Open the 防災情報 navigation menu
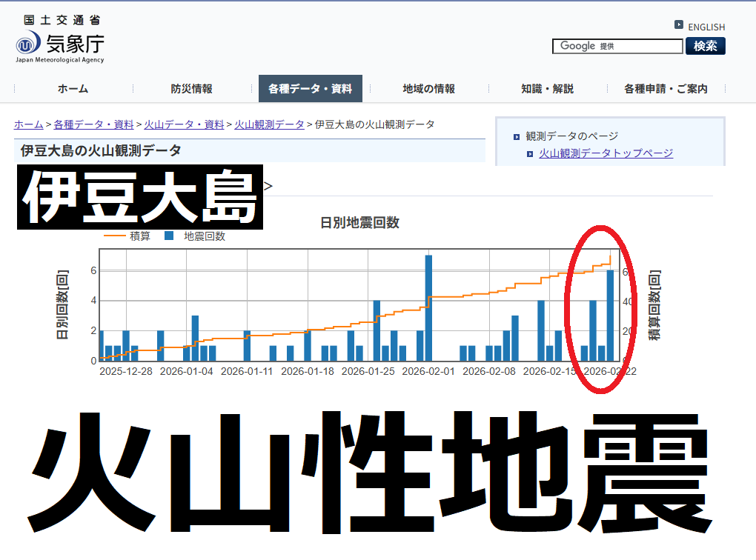 tap(191, 89)
